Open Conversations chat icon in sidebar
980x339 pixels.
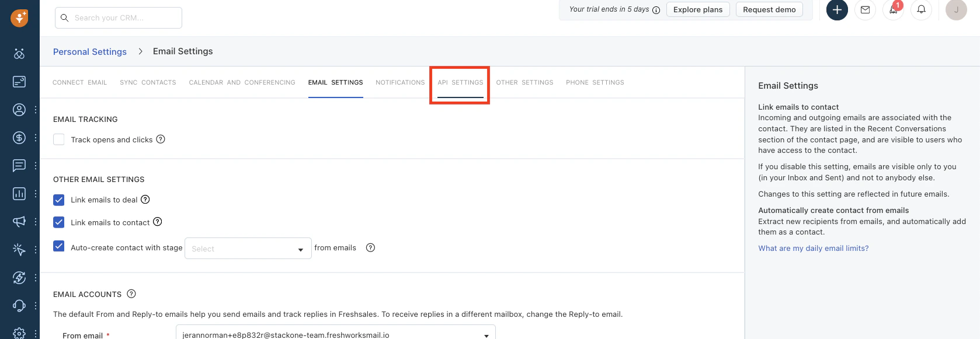pos(19,166)
